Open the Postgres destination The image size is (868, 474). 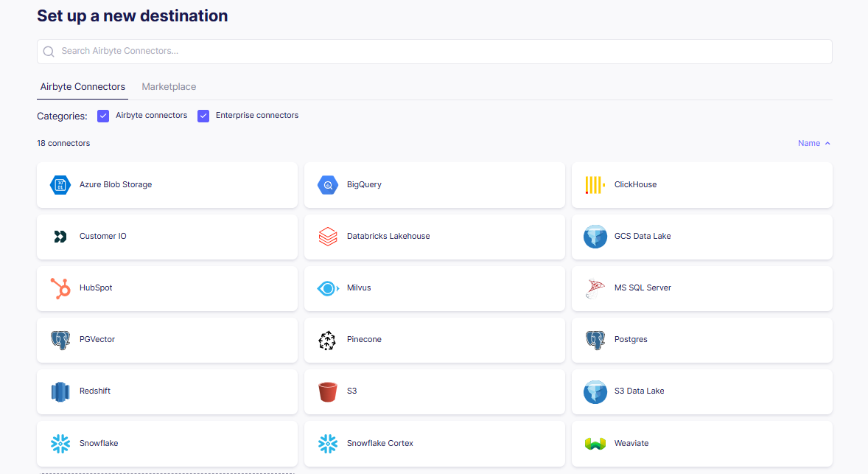(x=700, y=340)
